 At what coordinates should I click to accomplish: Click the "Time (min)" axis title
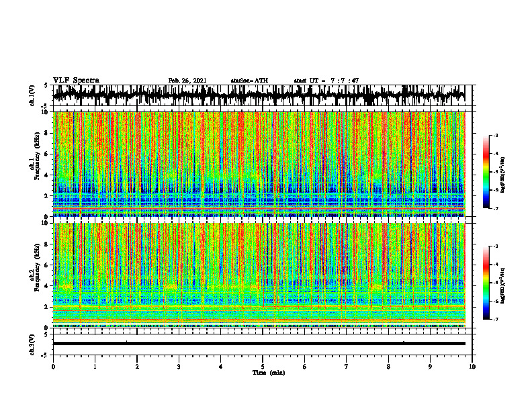[269, 372]
